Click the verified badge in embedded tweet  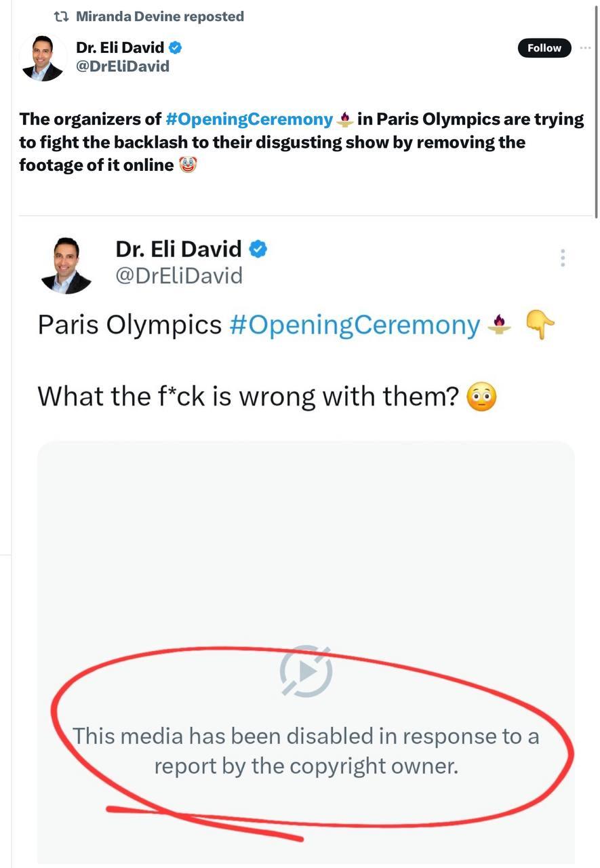(x=258, y=249)
